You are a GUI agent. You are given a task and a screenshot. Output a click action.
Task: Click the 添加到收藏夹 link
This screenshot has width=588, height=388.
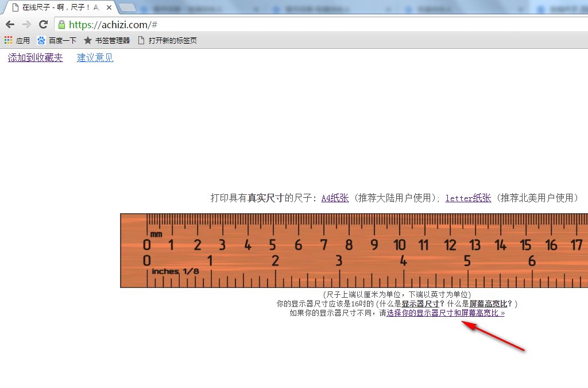click(35, 57)
